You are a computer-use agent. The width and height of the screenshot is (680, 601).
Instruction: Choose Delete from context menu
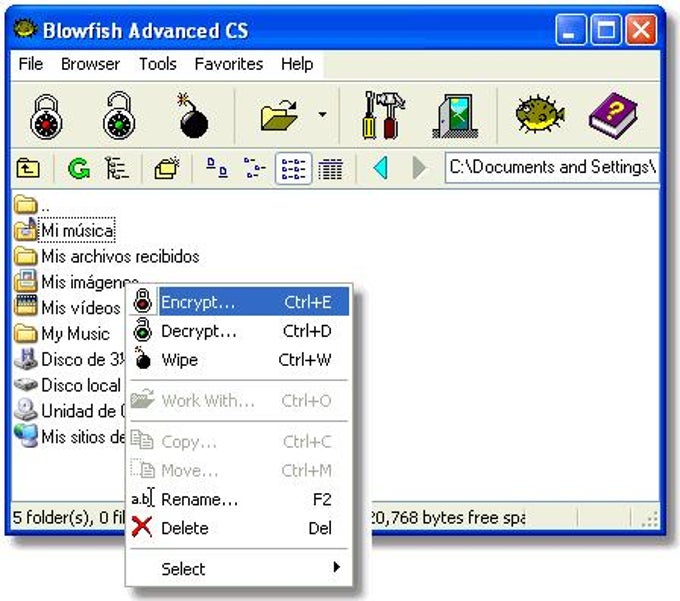(x=239, y=528)
